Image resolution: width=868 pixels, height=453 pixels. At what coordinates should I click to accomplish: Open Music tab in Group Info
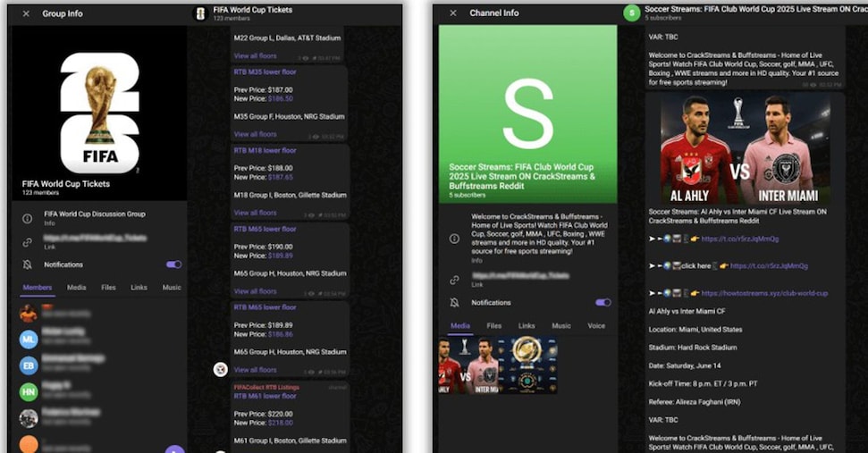[x=172, y=288]
